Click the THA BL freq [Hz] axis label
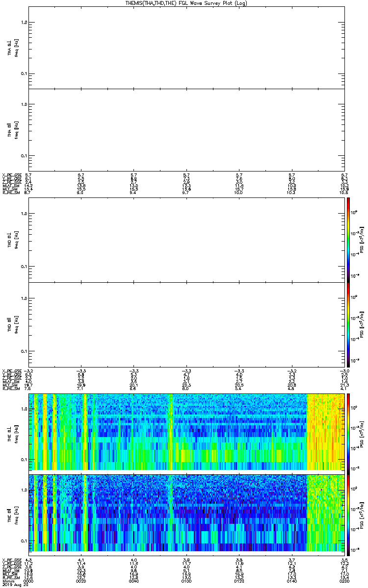368x588 pixels. point(17,48)
